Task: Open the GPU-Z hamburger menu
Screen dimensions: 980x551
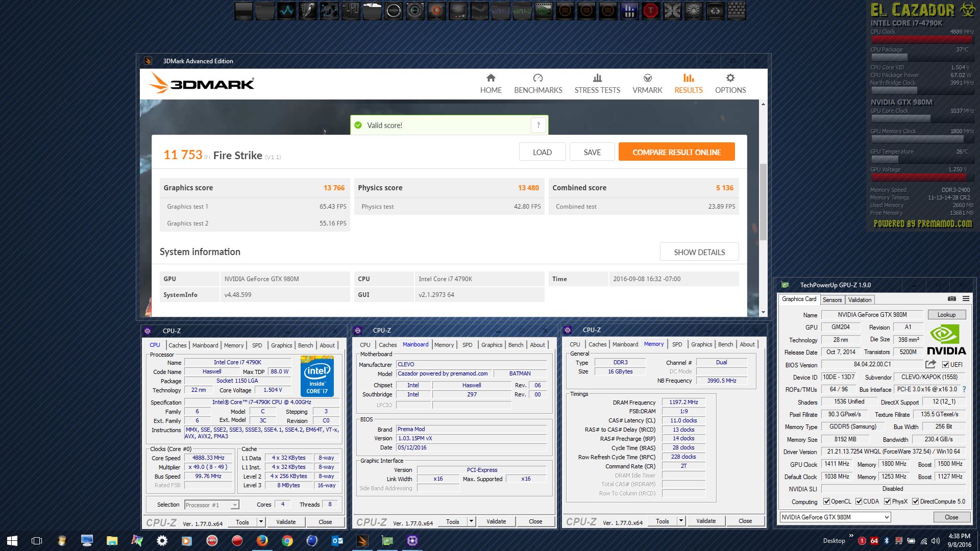Action: coord(966,299)
